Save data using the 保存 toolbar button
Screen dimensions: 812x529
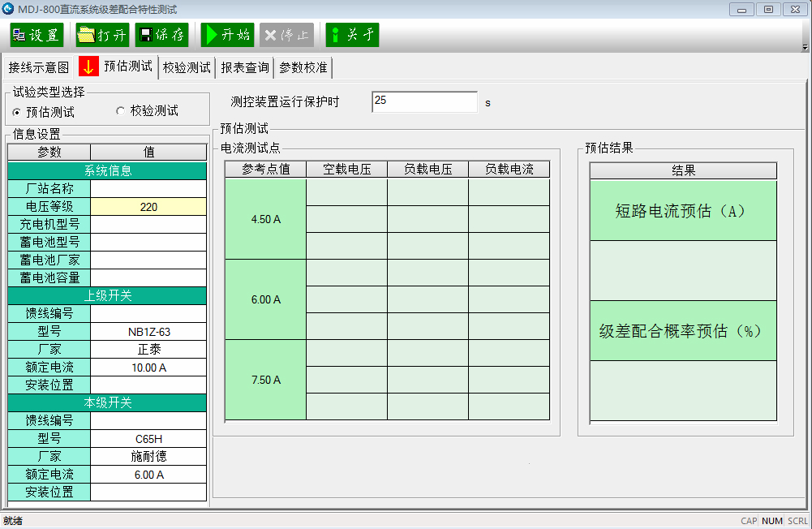point(161,36)
